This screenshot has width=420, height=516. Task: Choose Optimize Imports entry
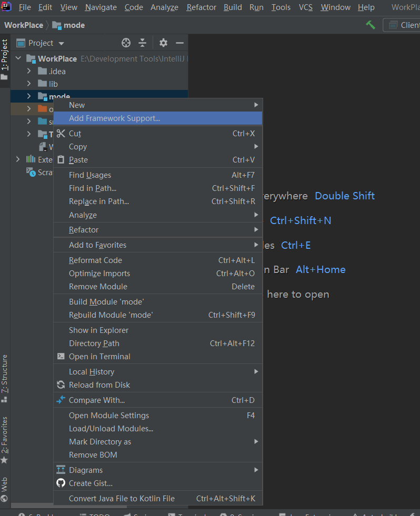158,274
